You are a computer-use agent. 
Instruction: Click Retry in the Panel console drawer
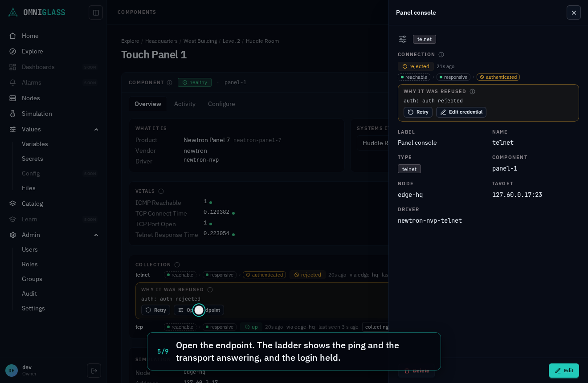[x=418, y=112]
